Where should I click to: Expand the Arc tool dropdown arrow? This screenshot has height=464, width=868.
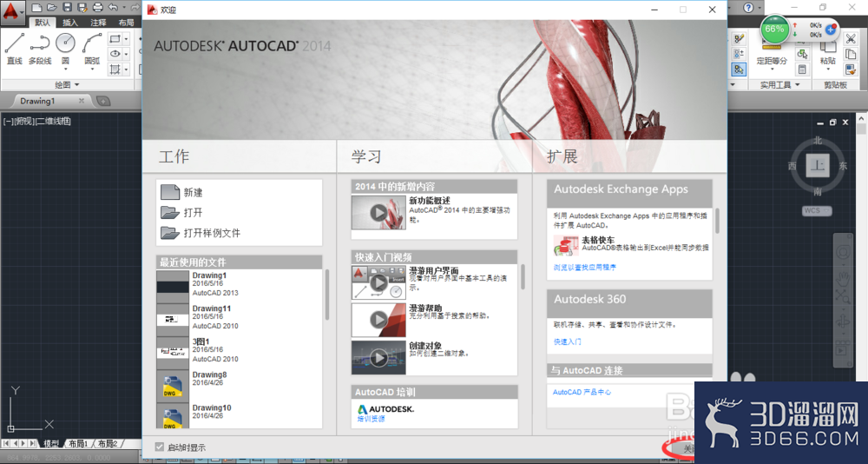coord(92,70)
